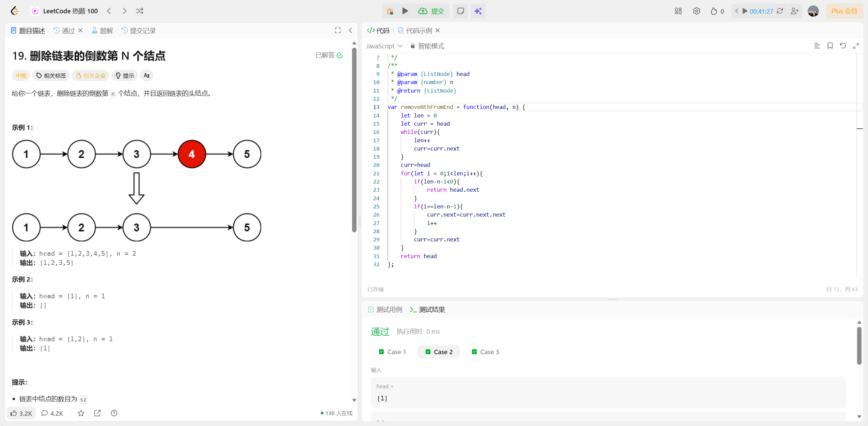Screen dimensions: 868x426
Task: Open the settings gear icon
Action: (697, 11)
